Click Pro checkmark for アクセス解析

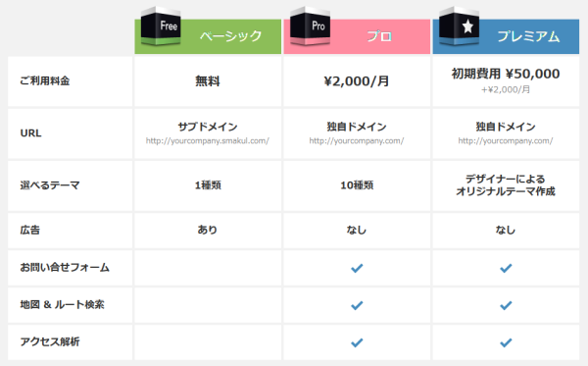[357, 342]
